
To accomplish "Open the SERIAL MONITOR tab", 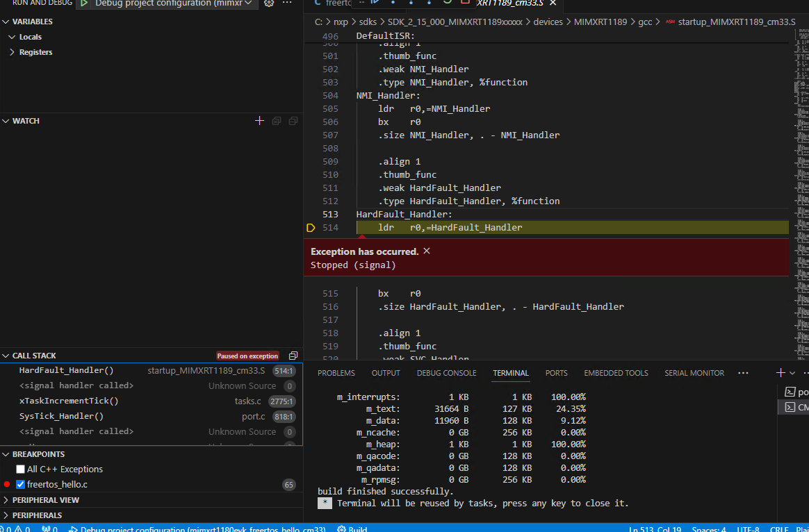I will click(694, 373).
